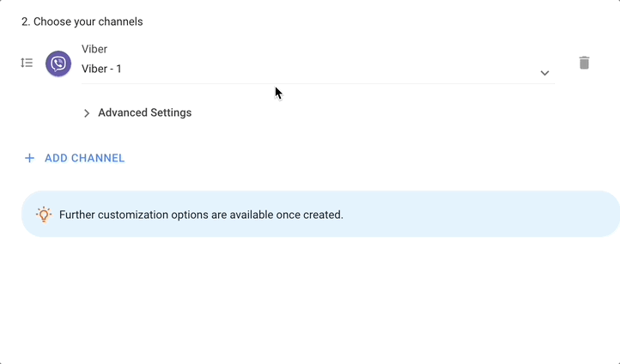Viewport: 620px width, 364px height.
Task: Click the word 'channels' in the step heading
Action: 119,21
